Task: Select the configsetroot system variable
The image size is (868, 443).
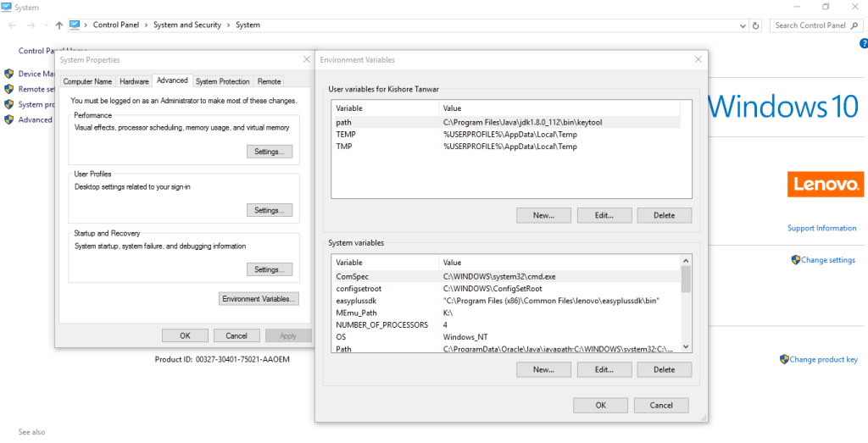Action: 506,288
